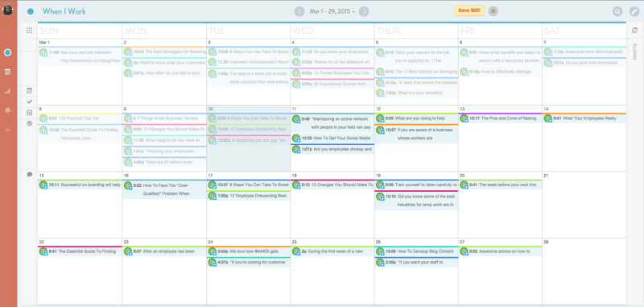644x307 pixels.
Task: Click the compose pencil icon
Action: (634, 11)
